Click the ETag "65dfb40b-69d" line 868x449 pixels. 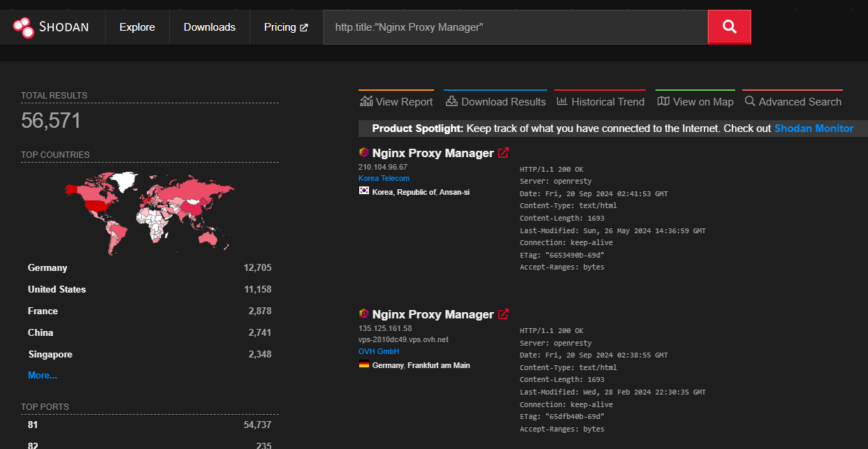(x=562, y=416)
